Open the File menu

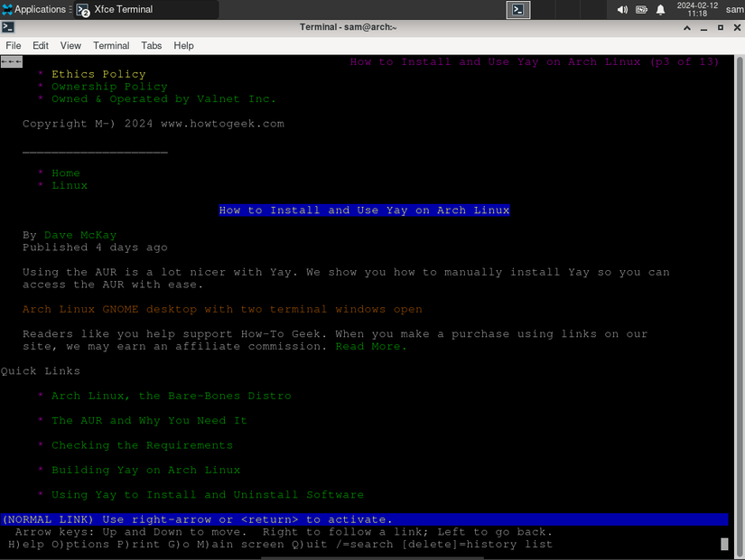click(14, 45)
